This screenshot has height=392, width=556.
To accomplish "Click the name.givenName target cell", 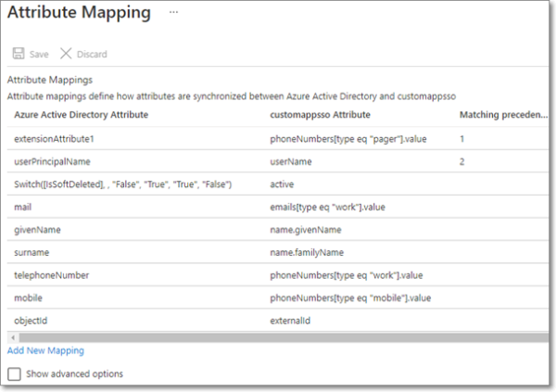I will click(x=306, y=230).
